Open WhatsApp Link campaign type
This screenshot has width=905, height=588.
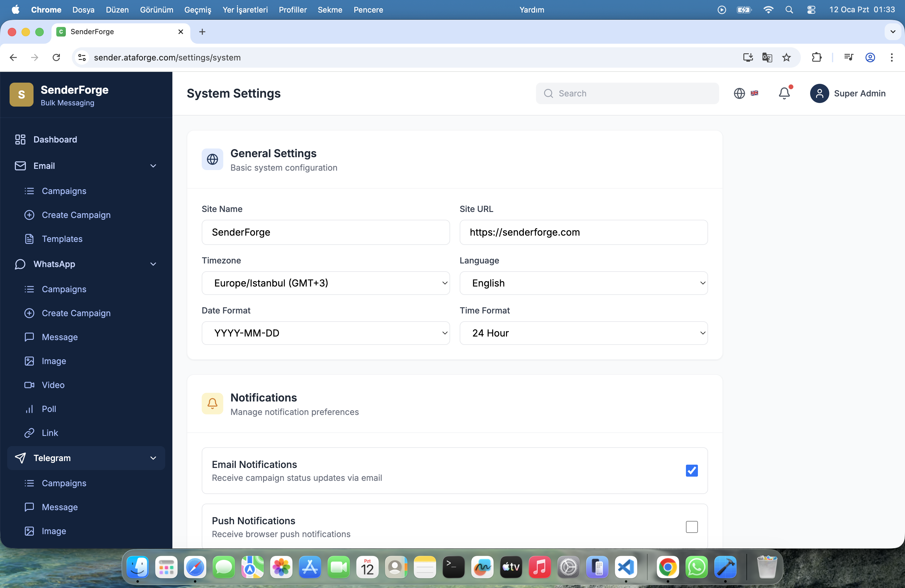[x=50, y=433]
